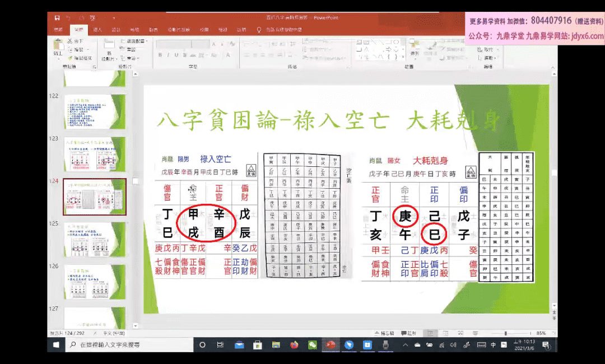Expand the shapes gallery More arrow
Screen dimensions: 605x364
point(402,57)
